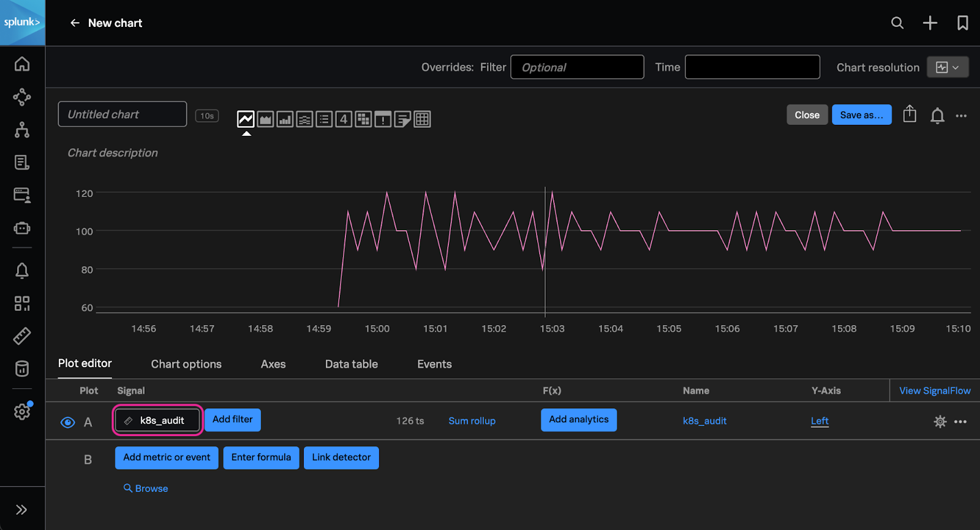The height and width of the screenshot is (530, 980).
Task: Open plot A settings gear
Action: click(x=940, y=421)
